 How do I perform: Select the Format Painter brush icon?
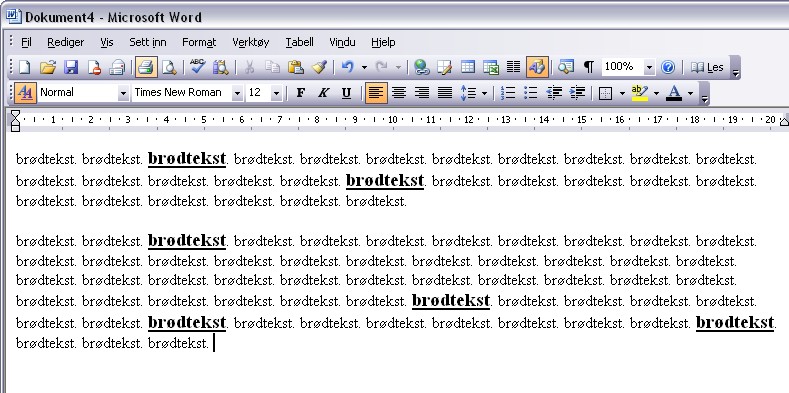(x=320, y=67)
